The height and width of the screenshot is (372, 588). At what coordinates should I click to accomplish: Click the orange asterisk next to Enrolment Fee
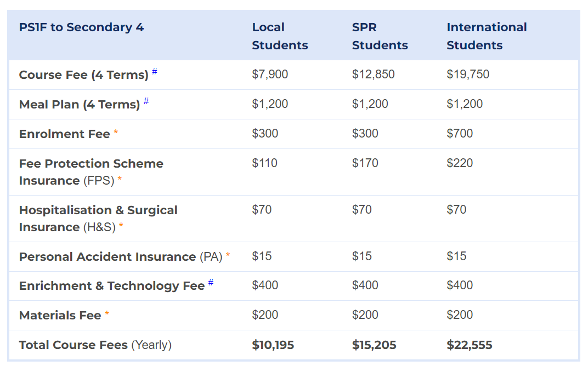click(x=116, y=132)
